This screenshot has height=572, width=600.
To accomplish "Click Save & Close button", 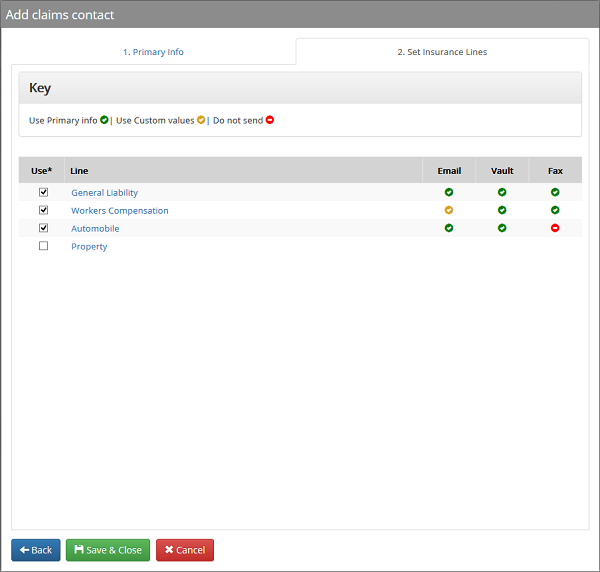I will point(108,550).
